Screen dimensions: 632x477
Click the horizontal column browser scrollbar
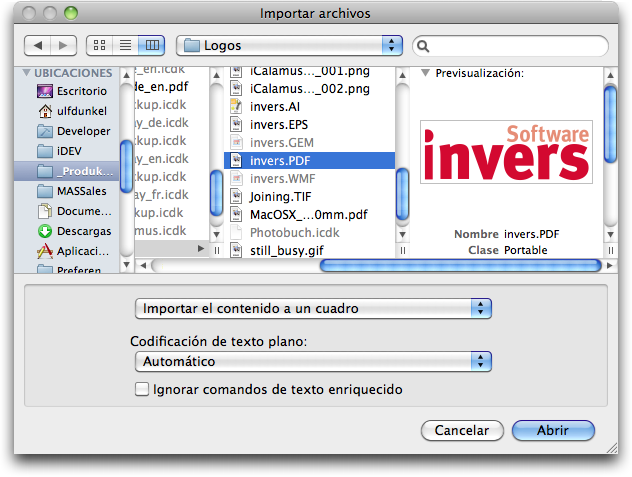tap(460, 266)
